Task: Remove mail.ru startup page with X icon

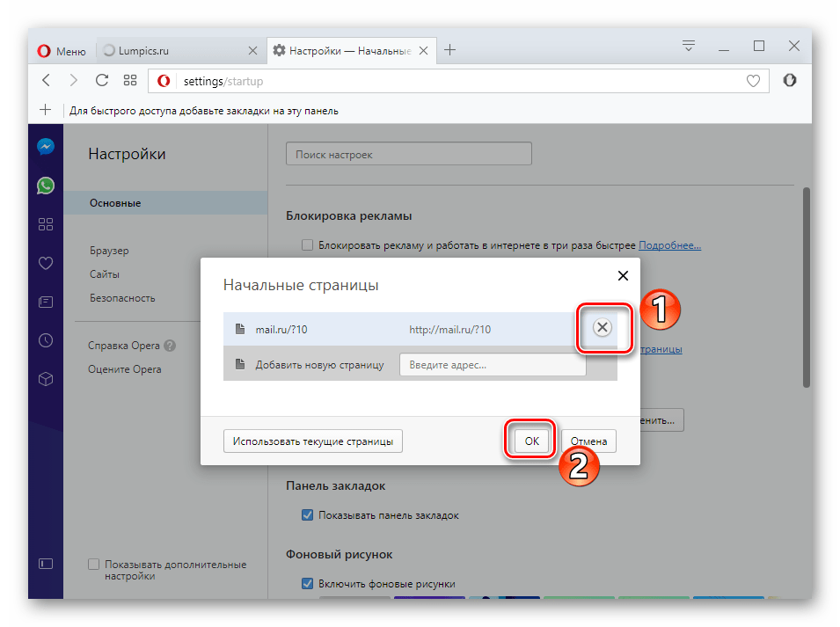Action: tap(602, 328)
